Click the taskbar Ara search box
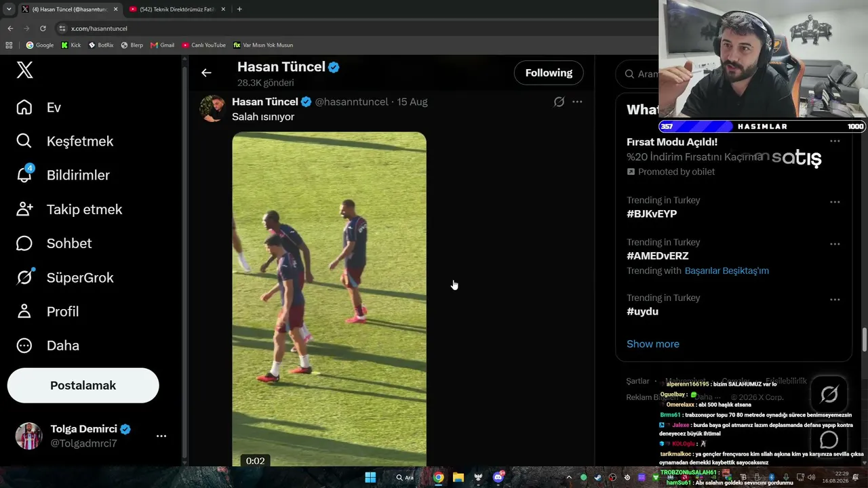The height and width of the screenshot is (488, 868). [406, 477]
